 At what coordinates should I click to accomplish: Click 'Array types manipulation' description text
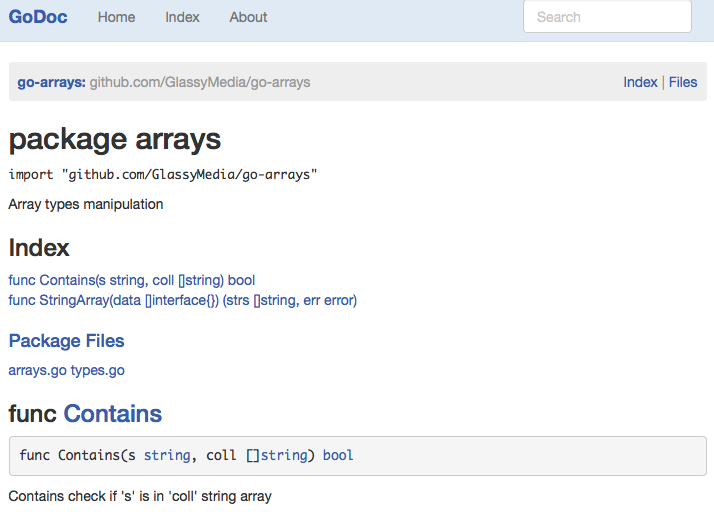click(x=86, y=204)
